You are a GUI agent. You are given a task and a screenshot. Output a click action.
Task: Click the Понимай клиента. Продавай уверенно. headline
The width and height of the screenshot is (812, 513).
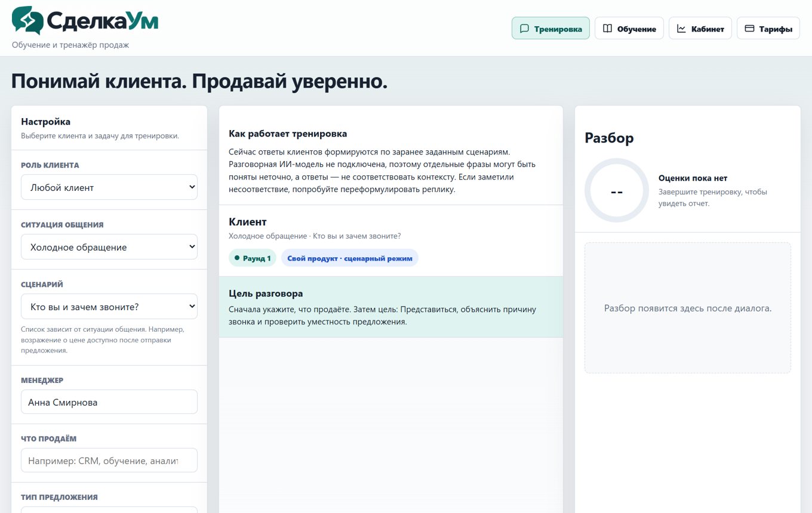tap(199, 82)
